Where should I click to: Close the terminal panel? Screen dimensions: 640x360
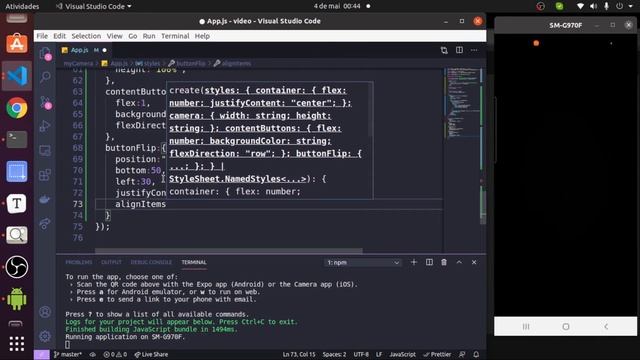[474, 262]
